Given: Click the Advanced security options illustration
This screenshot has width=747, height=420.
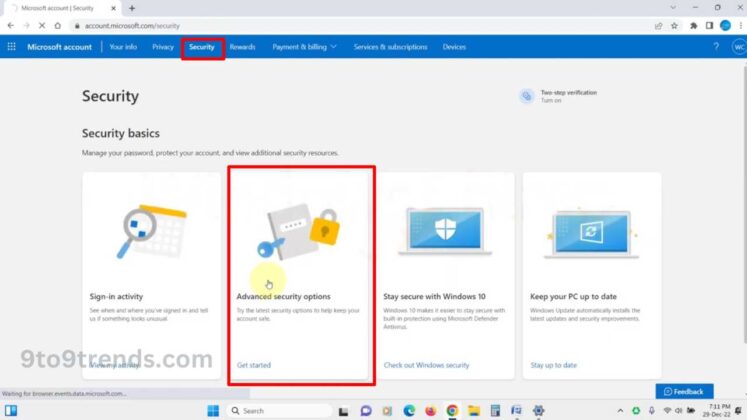Looking at the screenshot, I should (x=298, y=232).
